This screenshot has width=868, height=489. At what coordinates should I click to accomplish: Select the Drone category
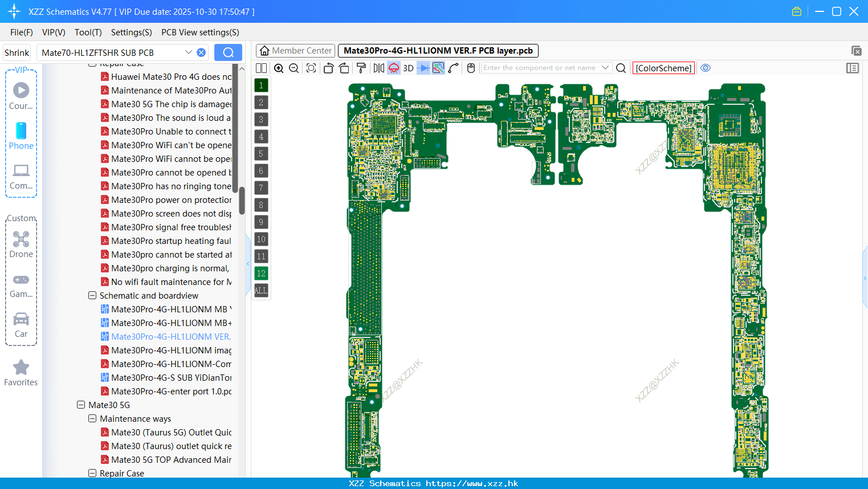pos(21,244)
